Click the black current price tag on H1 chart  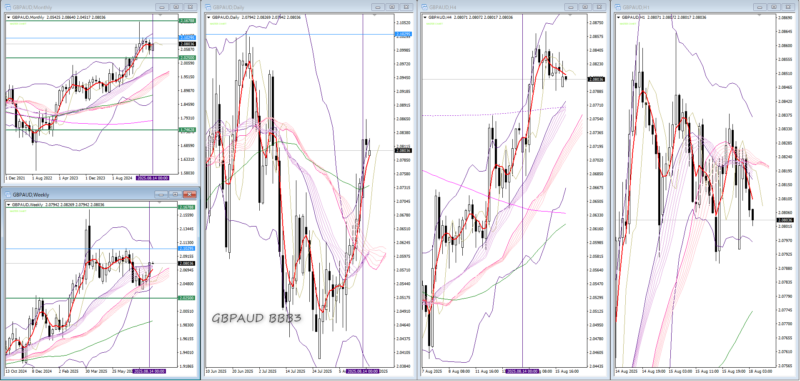(784, 220)
